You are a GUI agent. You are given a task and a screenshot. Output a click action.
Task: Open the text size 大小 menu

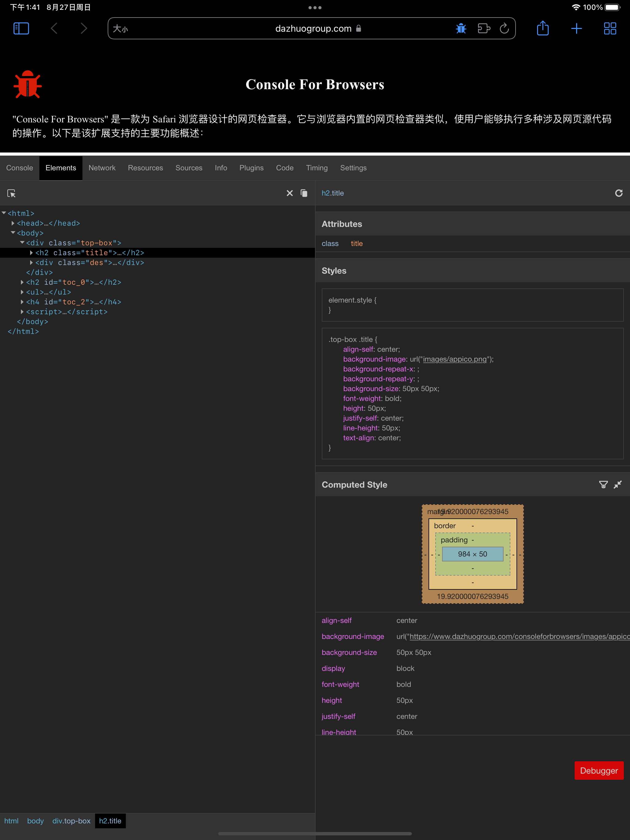(x=121, y=29)
